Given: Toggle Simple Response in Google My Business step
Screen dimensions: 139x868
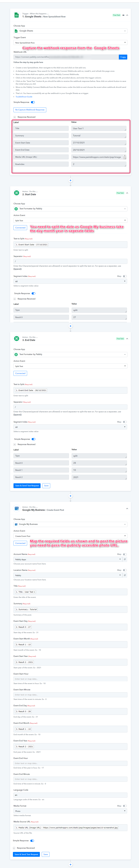Looking at the screenshot, I should 32,841.
